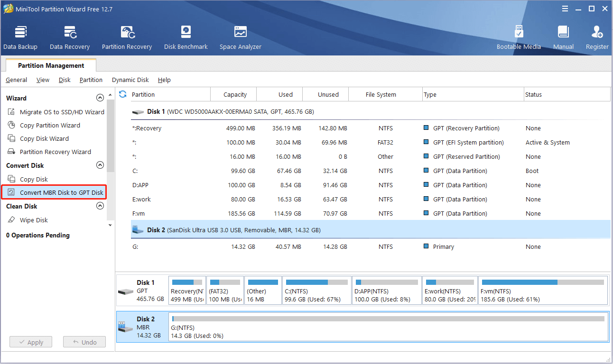Click the sidebar scrollbar down arrow
Image resolution: width=613 pixels, height=364 pixels.
point(111,225)
